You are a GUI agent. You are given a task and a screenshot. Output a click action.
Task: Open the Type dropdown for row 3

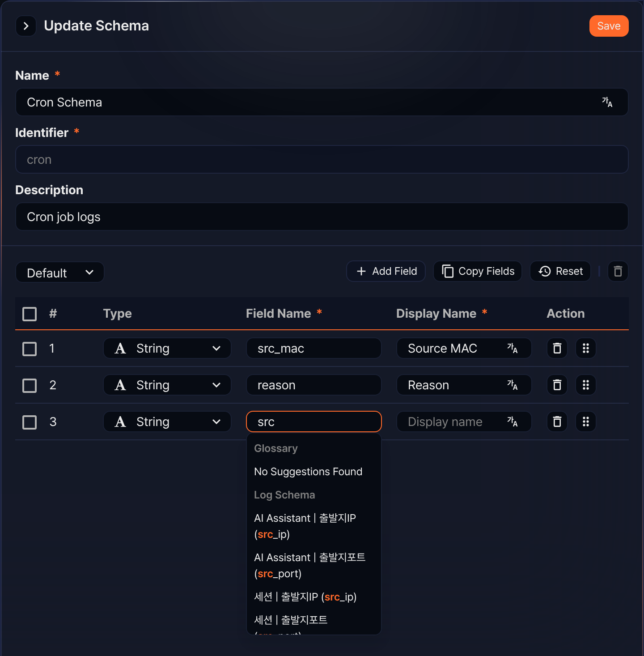pyautogui.click(x=167, y=422)
